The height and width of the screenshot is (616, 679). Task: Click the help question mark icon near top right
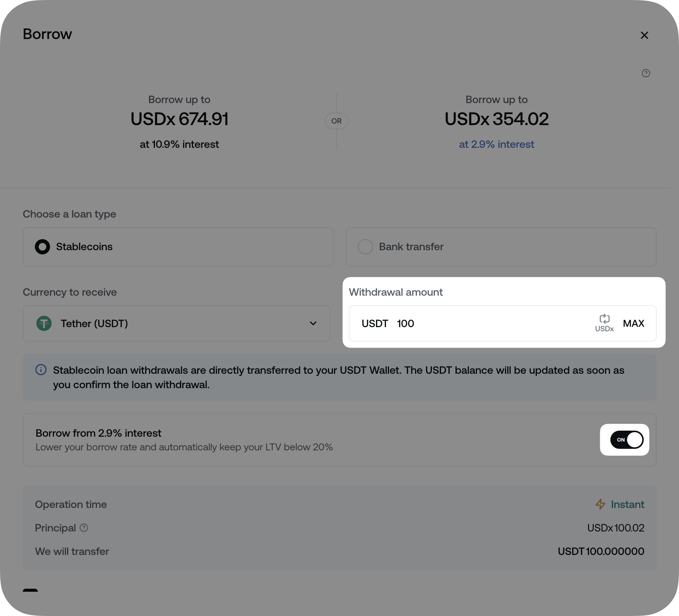[646, 73]
